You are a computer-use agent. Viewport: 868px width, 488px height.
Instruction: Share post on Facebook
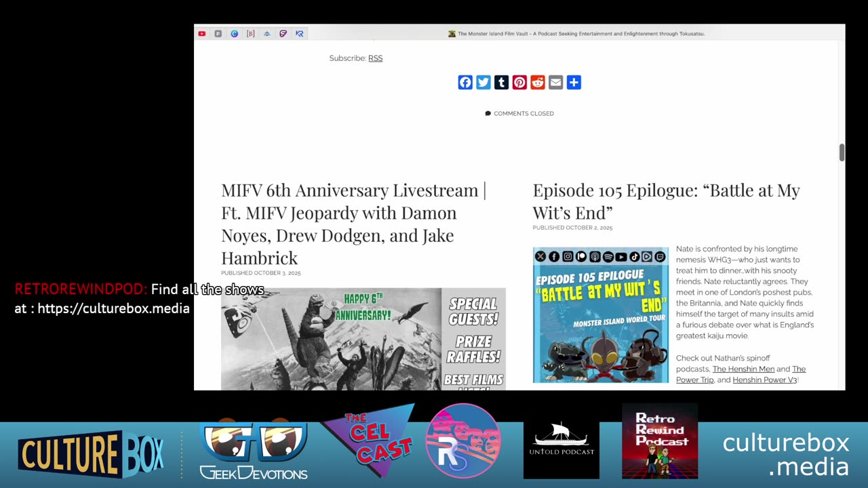[465, 83]
